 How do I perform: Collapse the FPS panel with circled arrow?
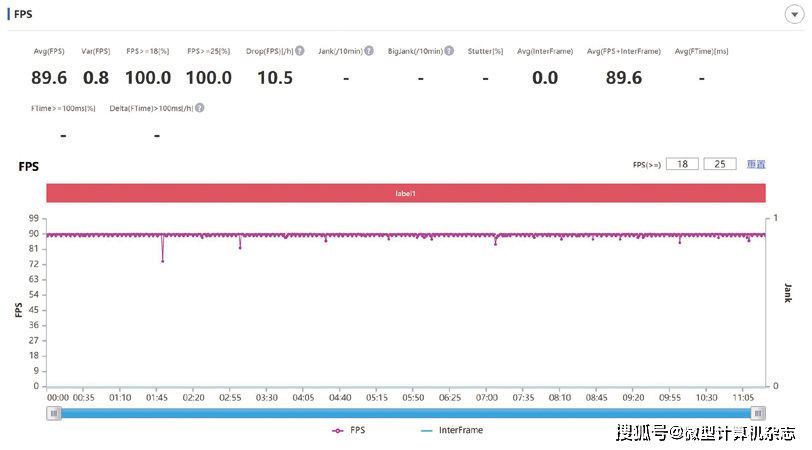click(793, 14)
